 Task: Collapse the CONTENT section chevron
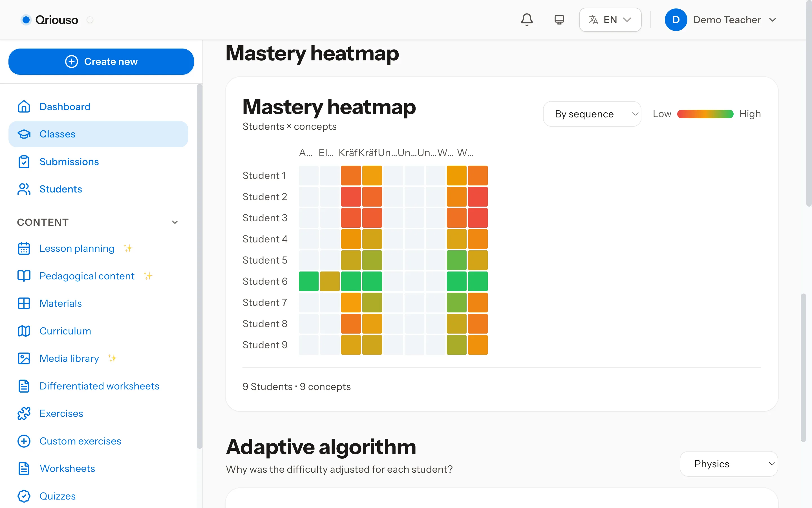pyautogui.click(x=175, y=222)
